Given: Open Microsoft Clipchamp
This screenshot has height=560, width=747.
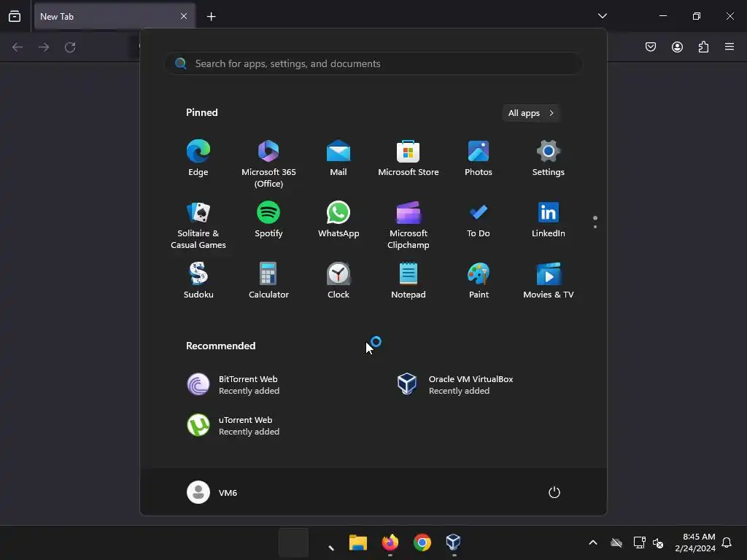Looking at the screenshot, I should [409, 225].
